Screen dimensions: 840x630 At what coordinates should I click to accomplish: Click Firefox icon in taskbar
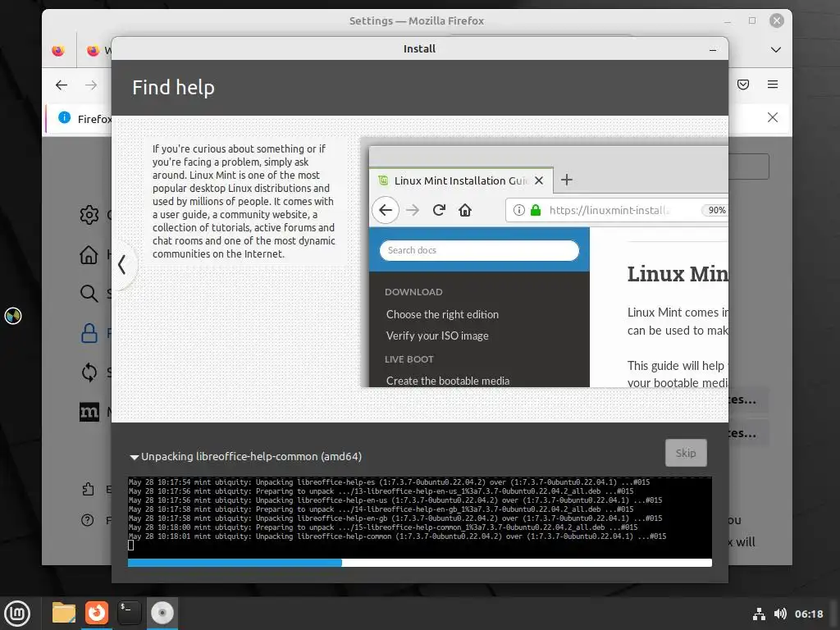pyautogui.click(x=97, y=613)
